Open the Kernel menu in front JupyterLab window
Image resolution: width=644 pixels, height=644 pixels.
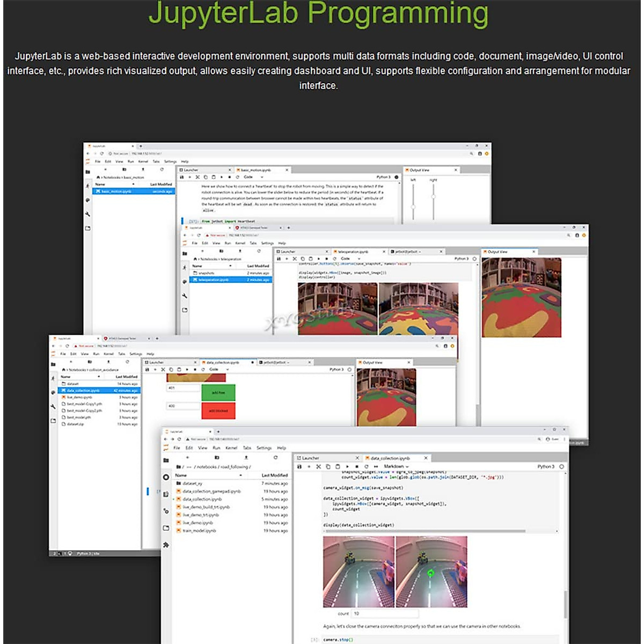[231, 448]
